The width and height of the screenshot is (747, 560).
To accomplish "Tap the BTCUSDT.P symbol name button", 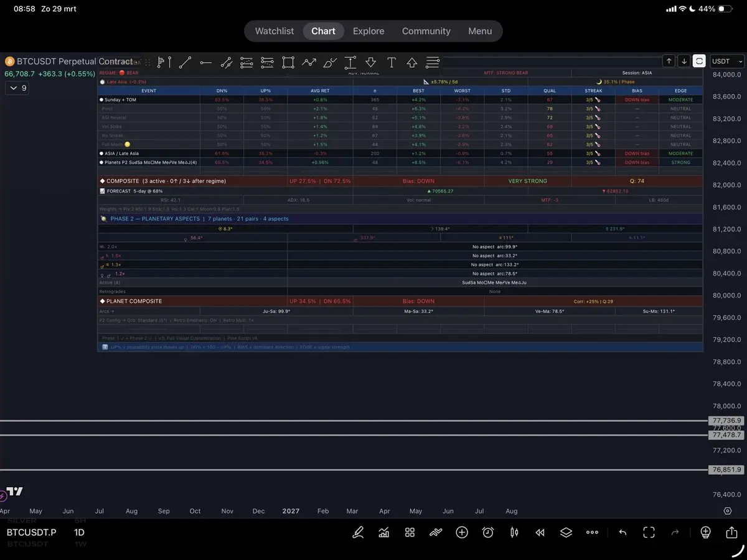I will (x=31, y=533).
